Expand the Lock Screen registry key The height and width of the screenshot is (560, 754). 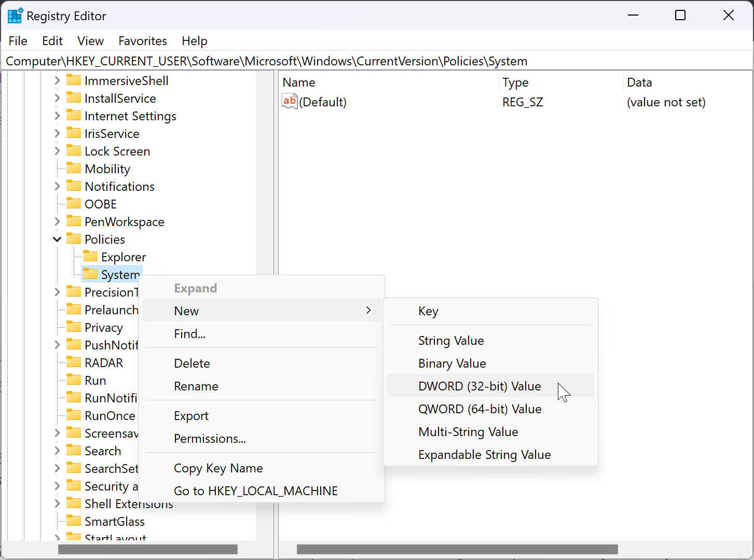(57, 151)
